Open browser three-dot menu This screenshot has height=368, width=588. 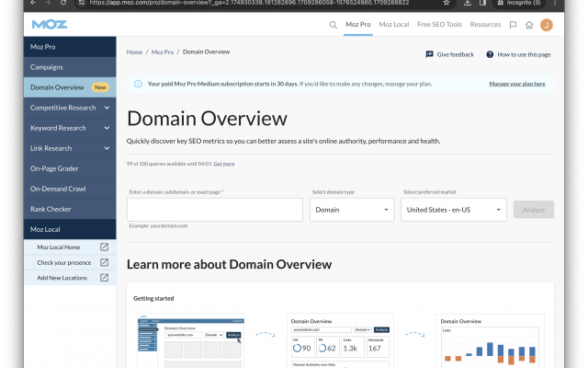pyautogui.click(x=555, y=3)
